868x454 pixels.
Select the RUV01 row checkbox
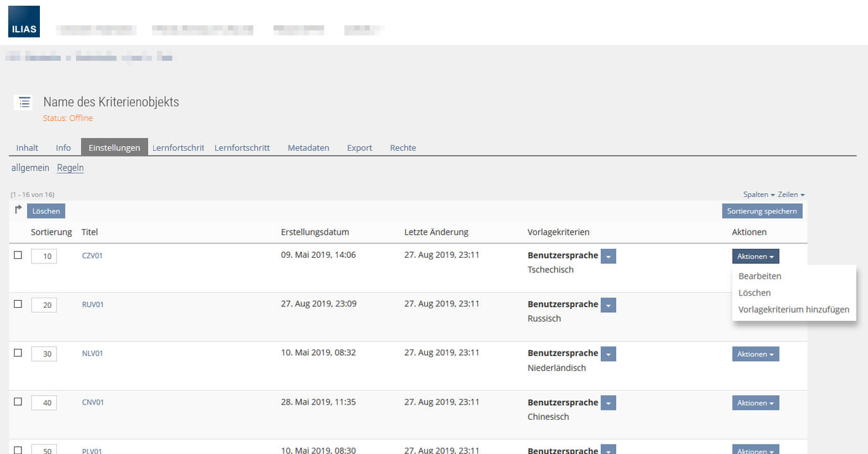point(18,304)
